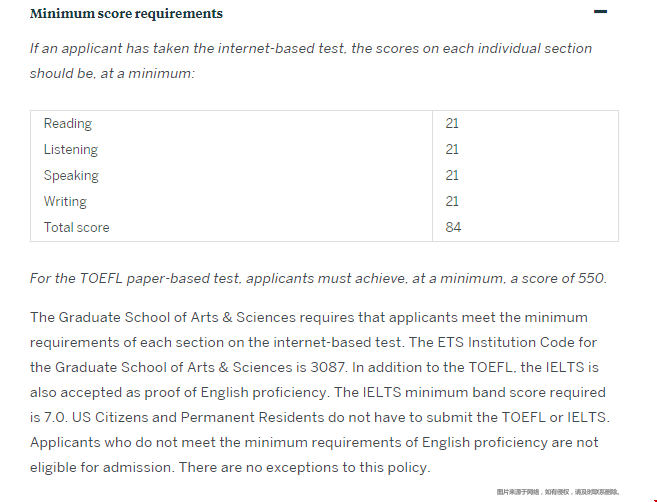Click the Minimum score requirements heading
The height and width of the screenshot is (502, 657).
click(x=127, y=13)
